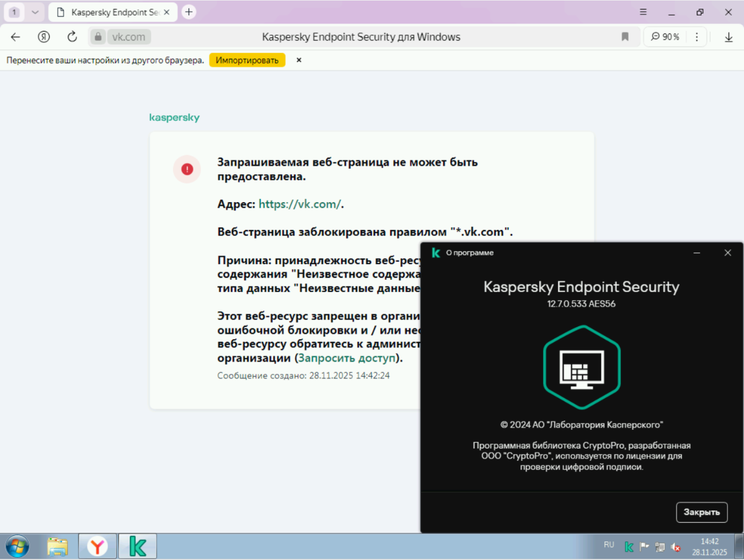The height and width of the screenshot is (560, 744).
Task: Click message timestamp 28.11.2025 14:42:24
Action: pos(349,375)
